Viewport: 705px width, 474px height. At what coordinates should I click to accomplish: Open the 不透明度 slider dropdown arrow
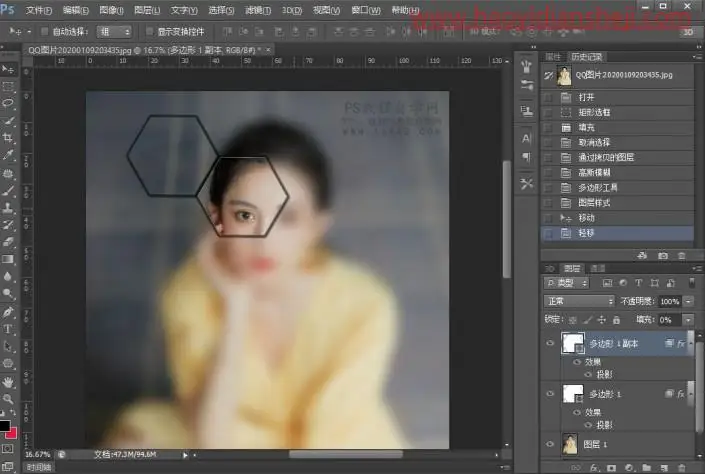pyautogui.click(x=688, y=301)
